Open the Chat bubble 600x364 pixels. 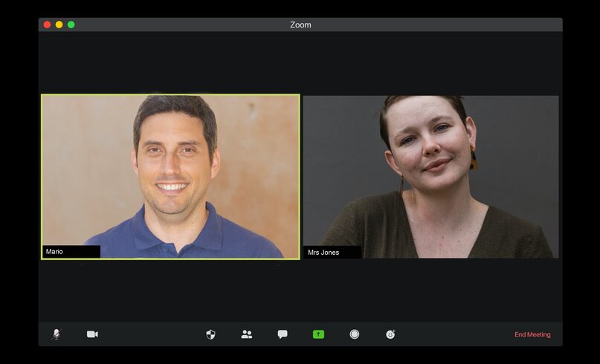[283, 334]
